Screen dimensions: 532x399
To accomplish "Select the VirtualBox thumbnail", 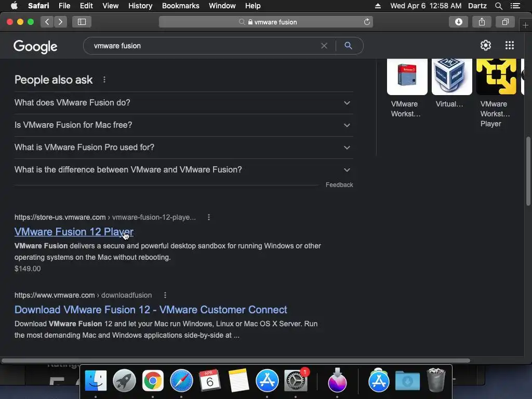I will click(451, 77).
